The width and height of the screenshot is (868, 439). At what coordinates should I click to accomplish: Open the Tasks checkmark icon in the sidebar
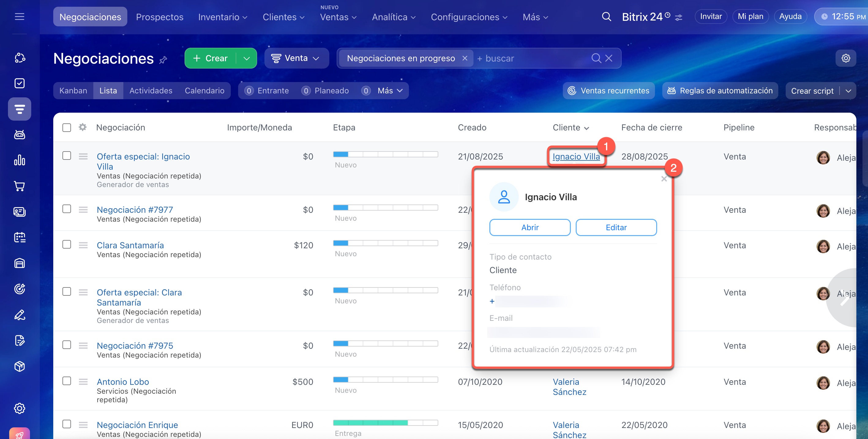[x=20, y=83]
